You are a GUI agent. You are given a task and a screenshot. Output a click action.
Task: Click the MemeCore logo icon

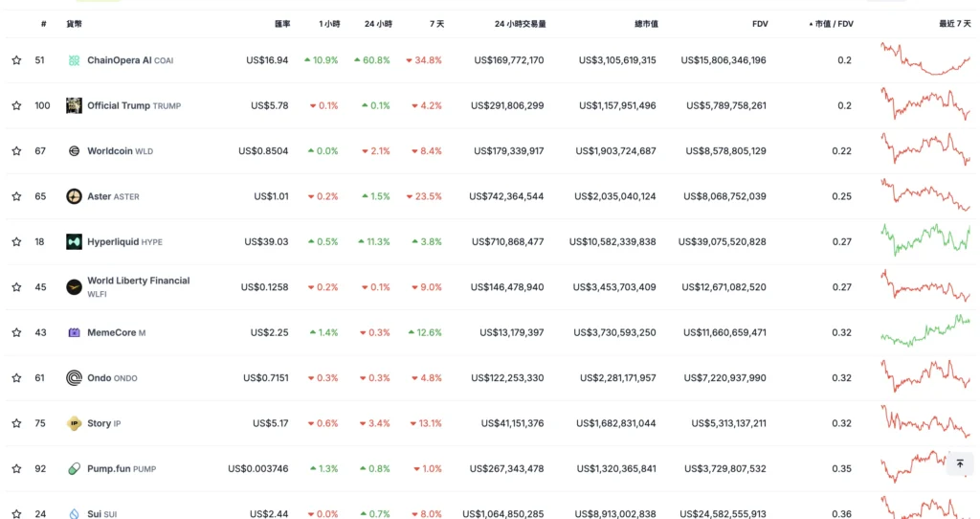coord(74,332)
